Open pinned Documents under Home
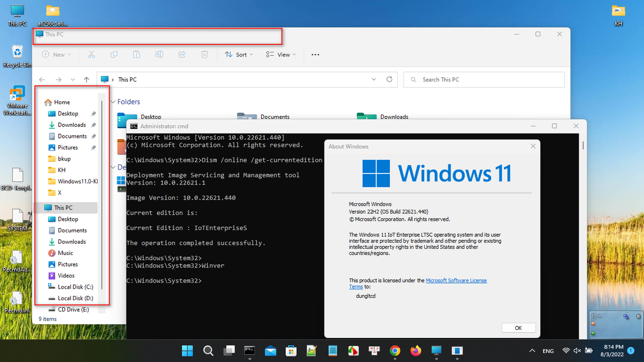The height and width of the screenshot is (362, 644). 72,136
